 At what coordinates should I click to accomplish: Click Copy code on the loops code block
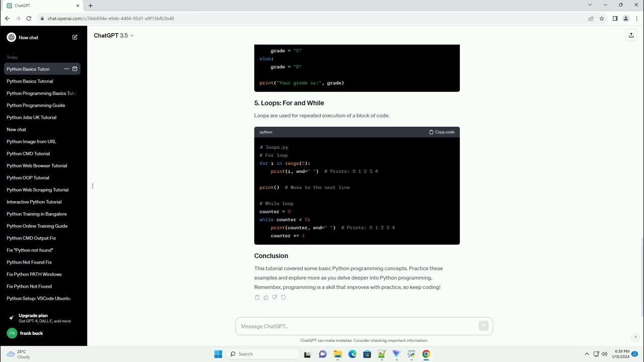point(442,132)
